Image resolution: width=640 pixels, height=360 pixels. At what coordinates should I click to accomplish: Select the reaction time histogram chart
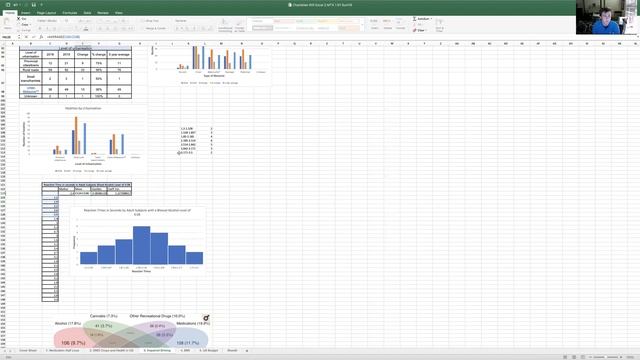138,240
